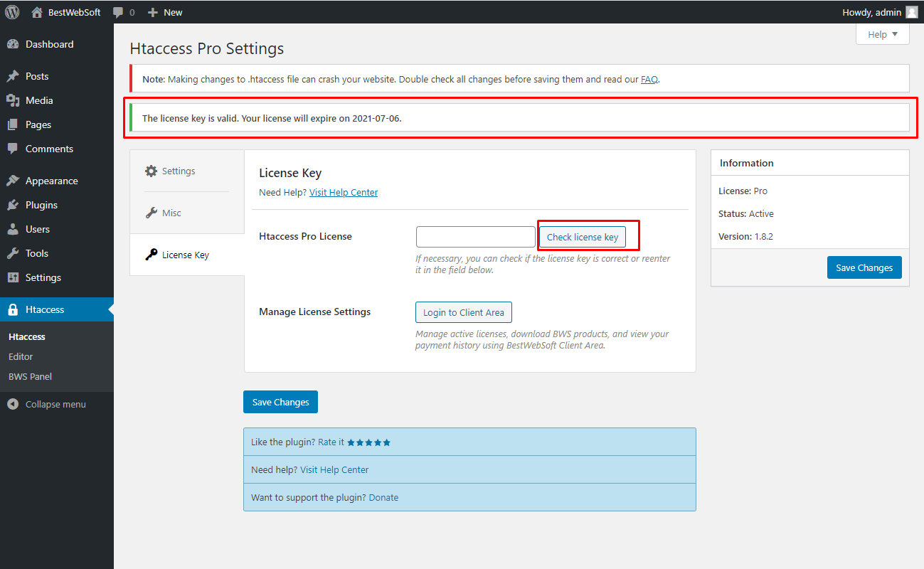Click the Htaccess Pro Settings heading
The image size is (924, 569).
pos(207,48)
